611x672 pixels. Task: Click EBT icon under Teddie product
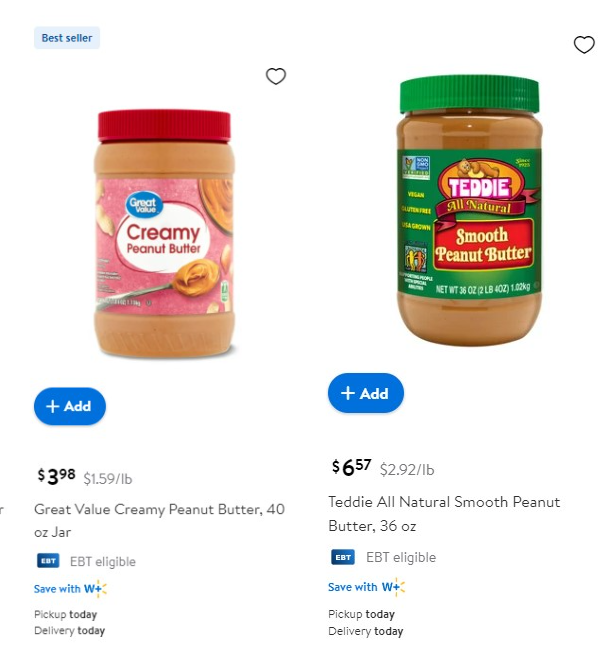coord(343,557)
